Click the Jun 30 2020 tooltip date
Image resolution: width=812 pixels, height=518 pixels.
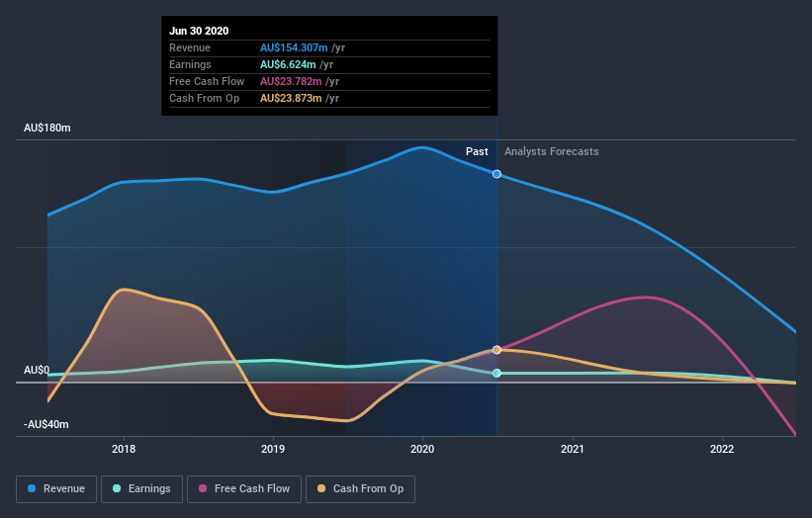click(199, 31)
